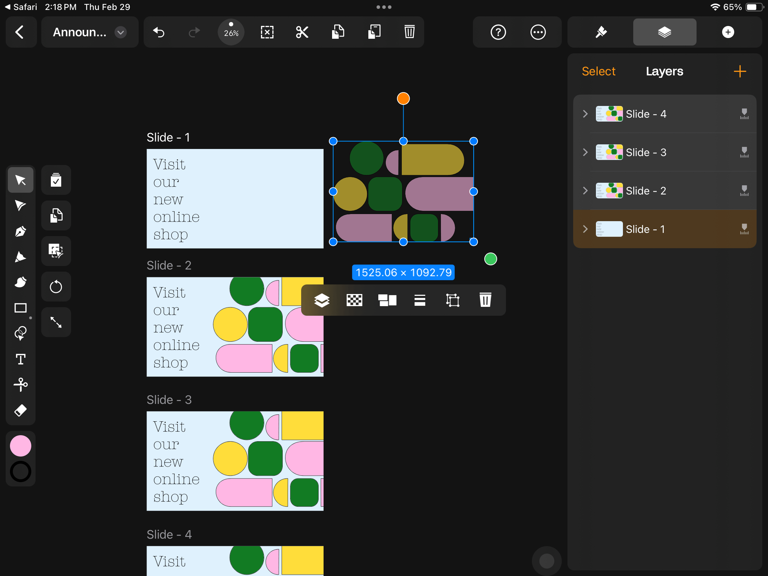Expand the Slide - 4 layer
The height and width of the screenshot is (576, 768).
pyautogui.click(x=585, y=114)
